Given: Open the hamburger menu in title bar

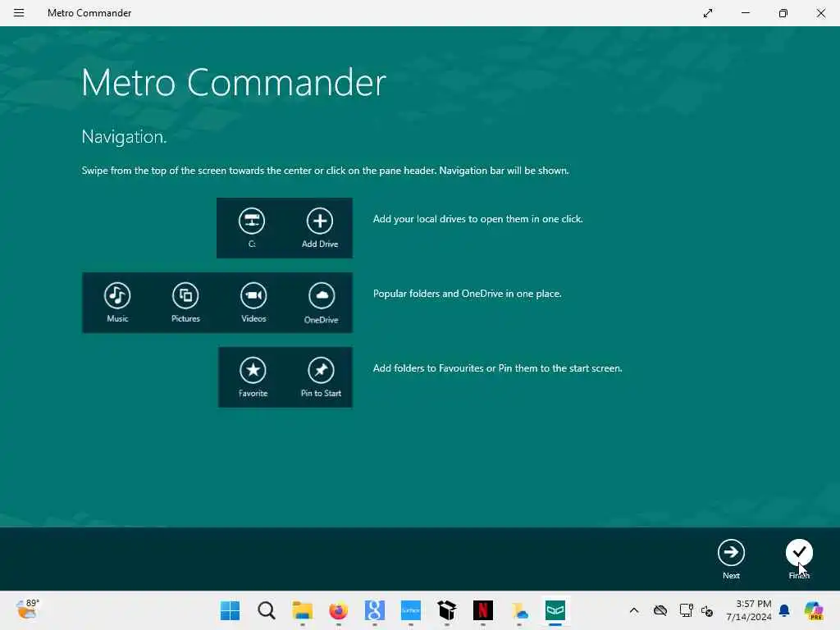Looking at the screenshot, I should [x=19, y=12].
